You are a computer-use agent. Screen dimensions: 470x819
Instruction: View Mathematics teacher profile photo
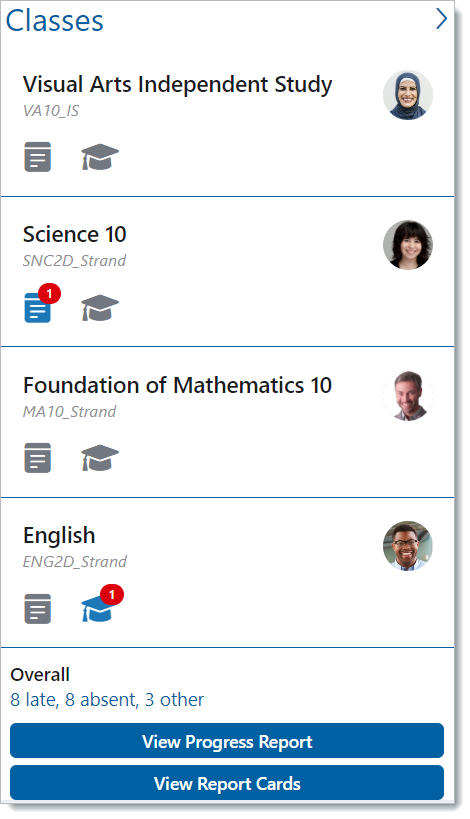408,396
